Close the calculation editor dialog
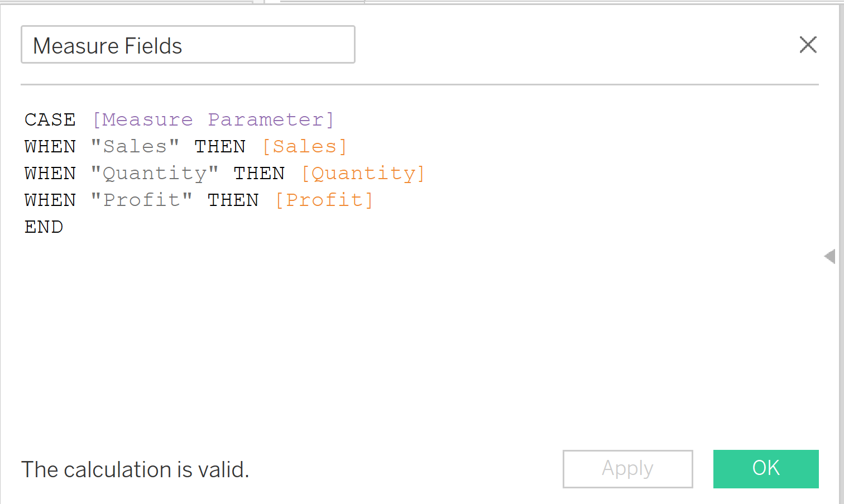The image size is (844, 504). coord(808,45)
